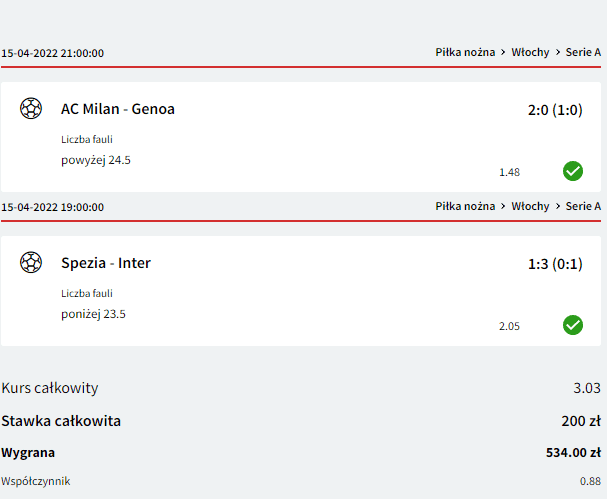Viewport: 607px width, 499px height.
Task: Click the 2:0 (1:0) match score
Action: pos(555,110)
